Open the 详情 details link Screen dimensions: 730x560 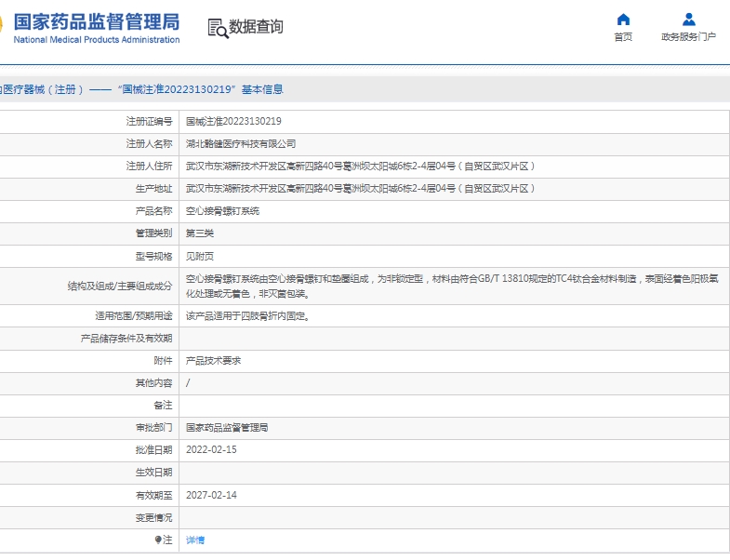point(195,540)
